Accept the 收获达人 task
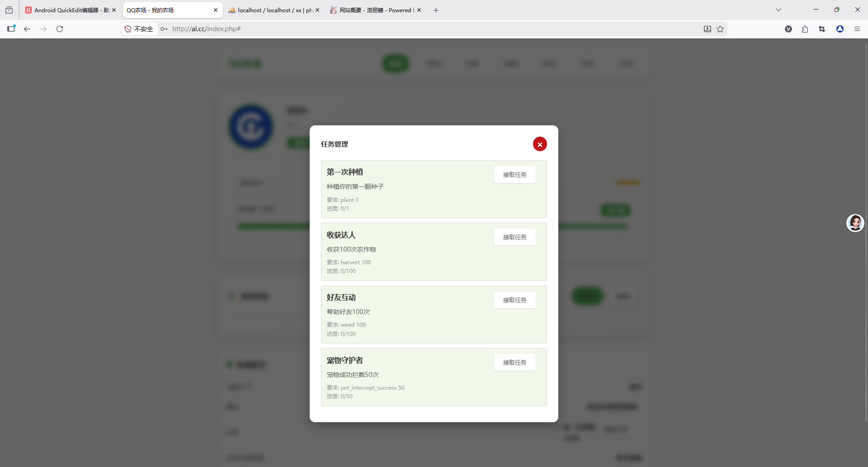The image size is (868, 467). (x=514, y=237)
